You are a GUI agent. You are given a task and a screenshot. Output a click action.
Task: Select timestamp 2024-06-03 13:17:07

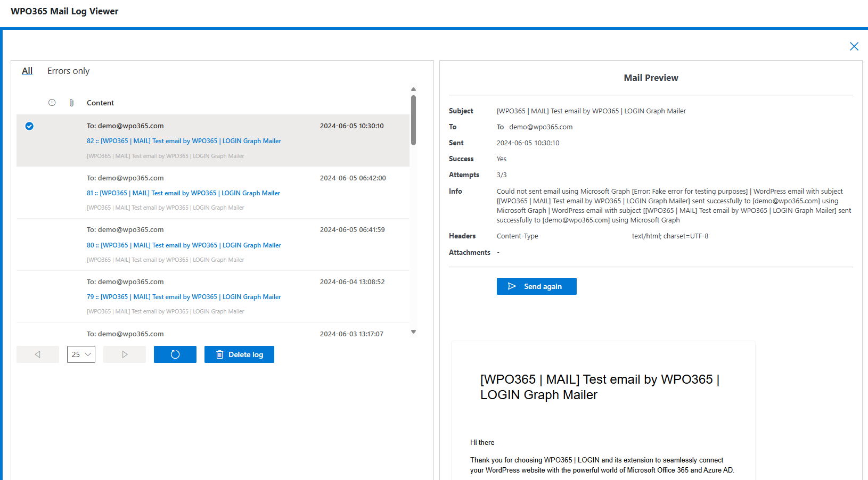351,334
